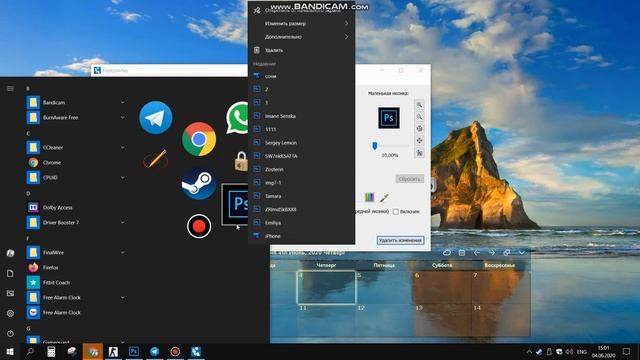
Task: Go back with left arrow in calendar widget
Action: tap(477, 253)
